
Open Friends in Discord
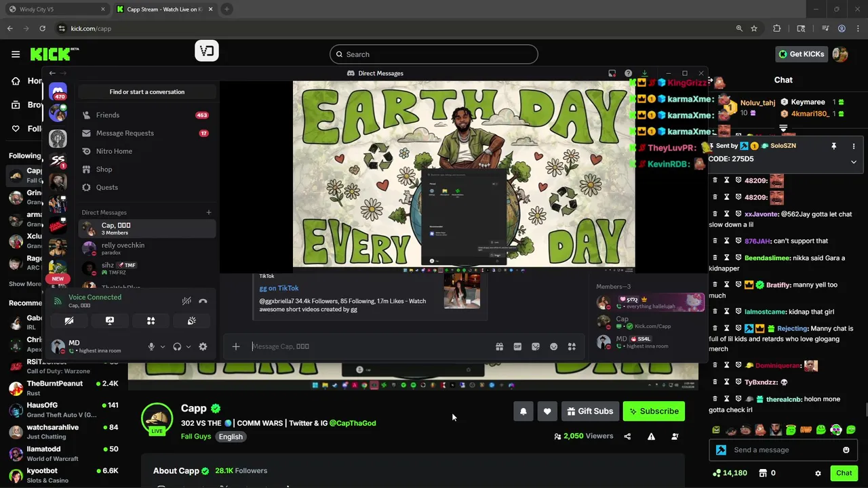(146, 115)
